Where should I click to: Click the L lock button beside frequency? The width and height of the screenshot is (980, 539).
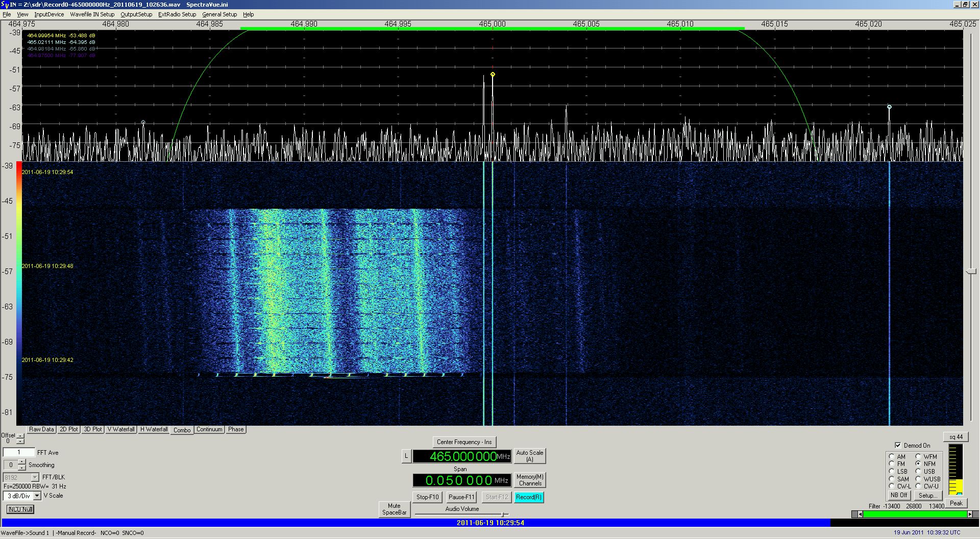pos(406,456)
